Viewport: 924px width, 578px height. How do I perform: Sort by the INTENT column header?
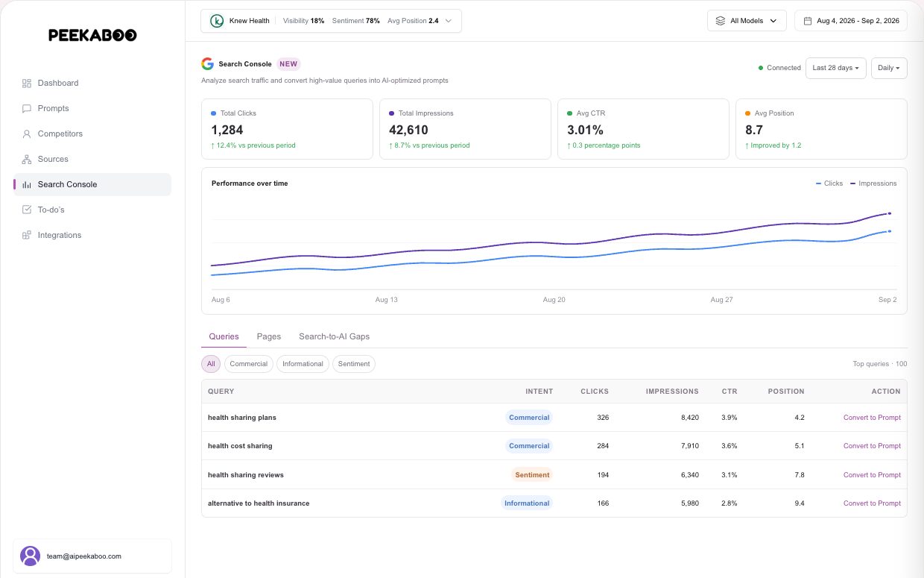pyautogui.click(x=539, y=392)
